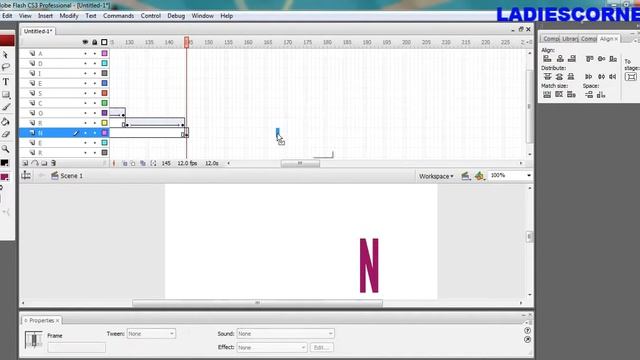Click outline color swatch of layer S
The width and height of the screenshot is (640, 360).
click(x=104, y=93)
